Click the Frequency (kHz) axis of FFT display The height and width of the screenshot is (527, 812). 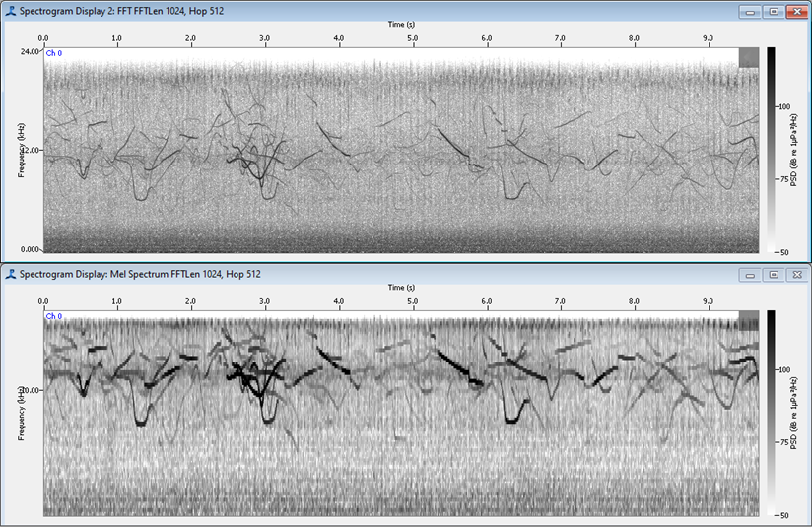point(20,150)
